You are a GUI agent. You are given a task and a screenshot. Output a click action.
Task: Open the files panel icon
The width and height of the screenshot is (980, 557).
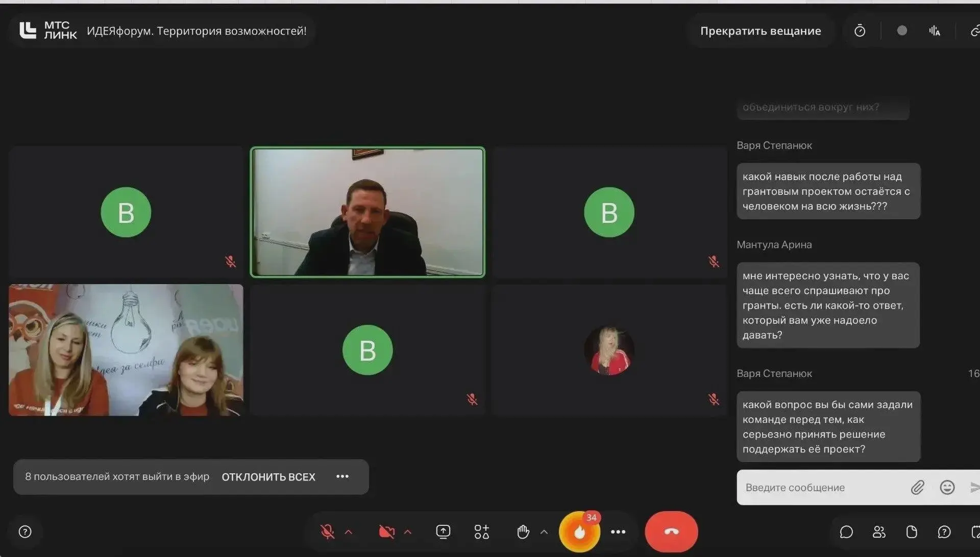(912, 532)
